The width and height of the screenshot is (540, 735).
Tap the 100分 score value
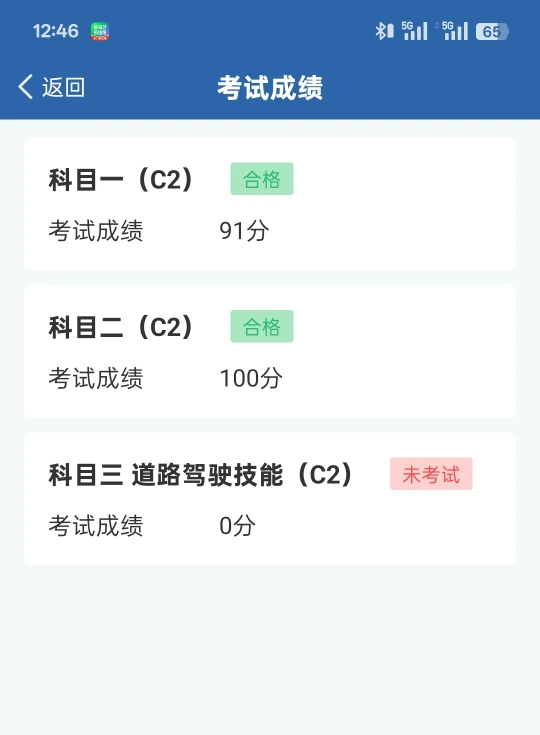coord(251,378)
